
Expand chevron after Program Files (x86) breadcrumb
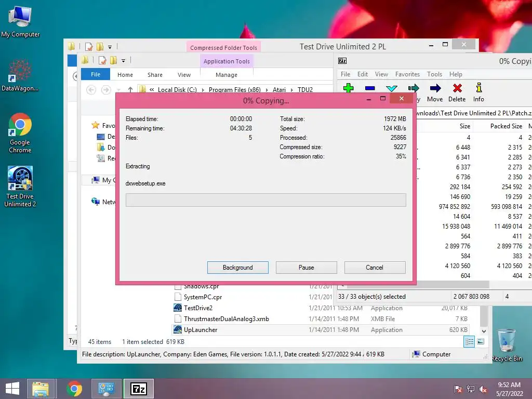click(267, 90)
